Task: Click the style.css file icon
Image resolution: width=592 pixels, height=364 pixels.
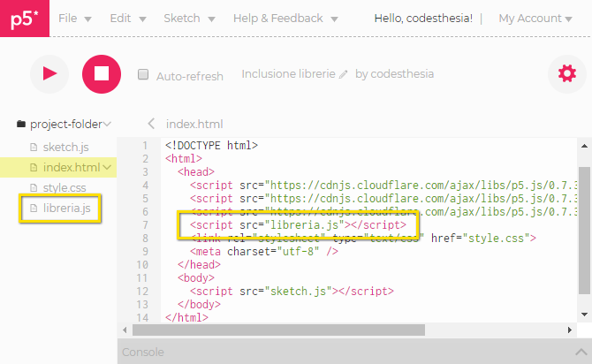Action: 34,187
